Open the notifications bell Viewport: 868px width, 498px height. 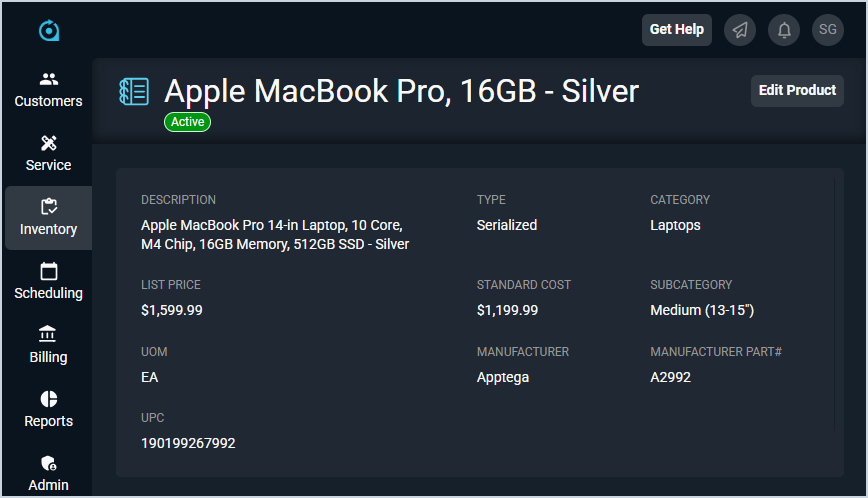[784, 30]
